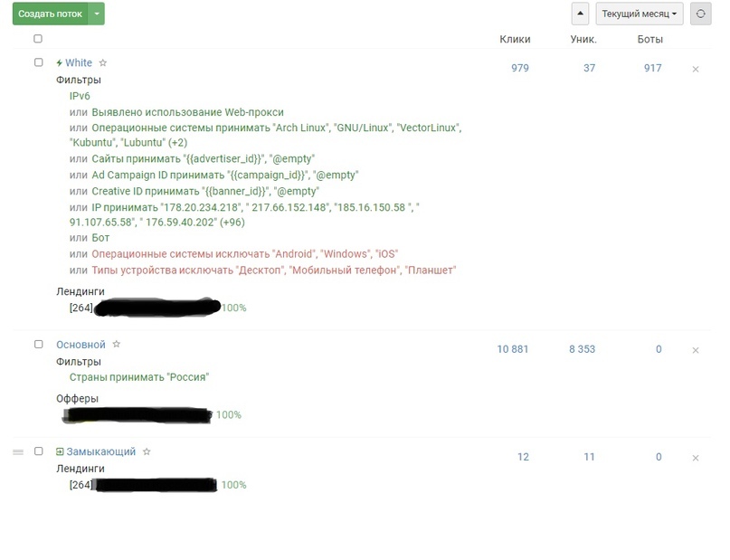The height and width of the screenshot is (560, 730).
Task: Click the IPv6 filter line
Action: click(x=80, y=96)
